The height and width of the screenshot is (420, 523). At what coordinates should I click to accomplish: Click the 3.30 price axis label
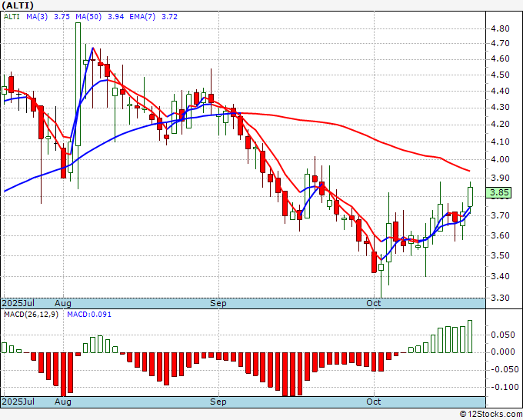coord(501,298)
